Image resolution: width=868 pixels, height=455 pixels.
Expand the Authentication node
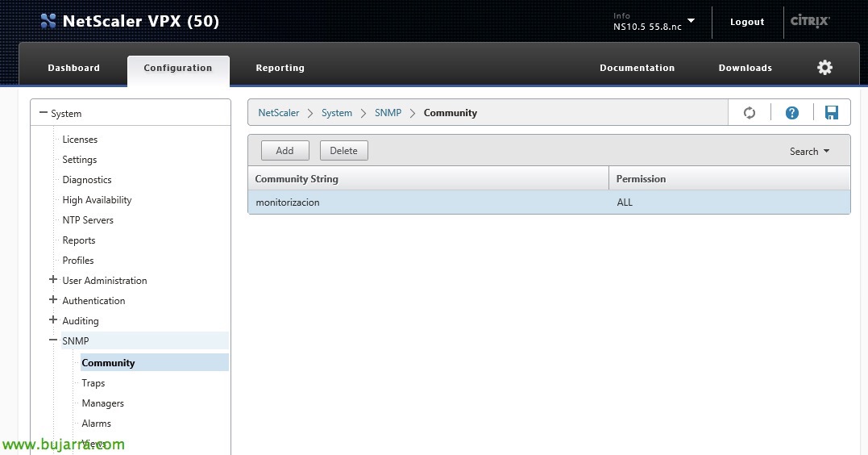(x=53, y=300)
